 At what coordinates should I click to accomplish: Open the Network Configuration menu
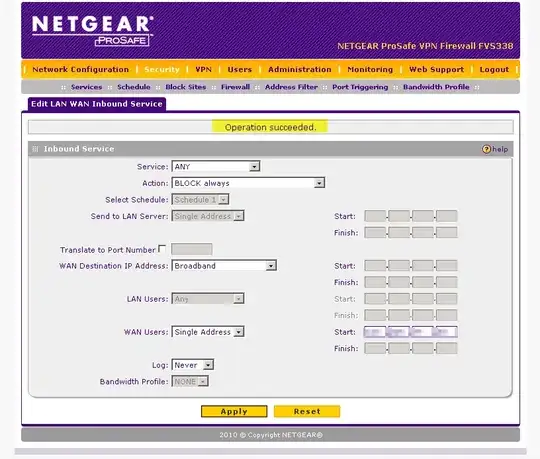click(81, 70)
